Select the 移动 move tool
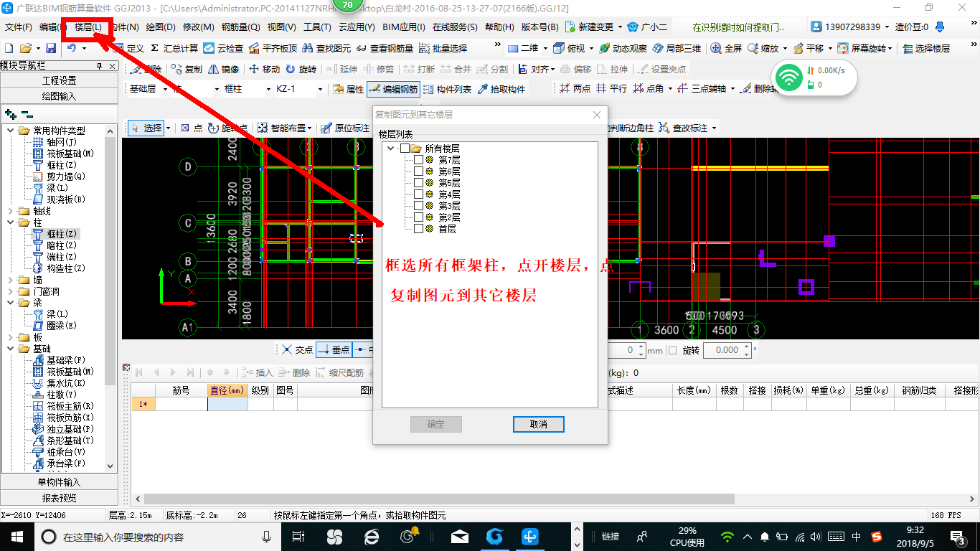980x551 pixels. pyautogui.click(x=264, y=70)
